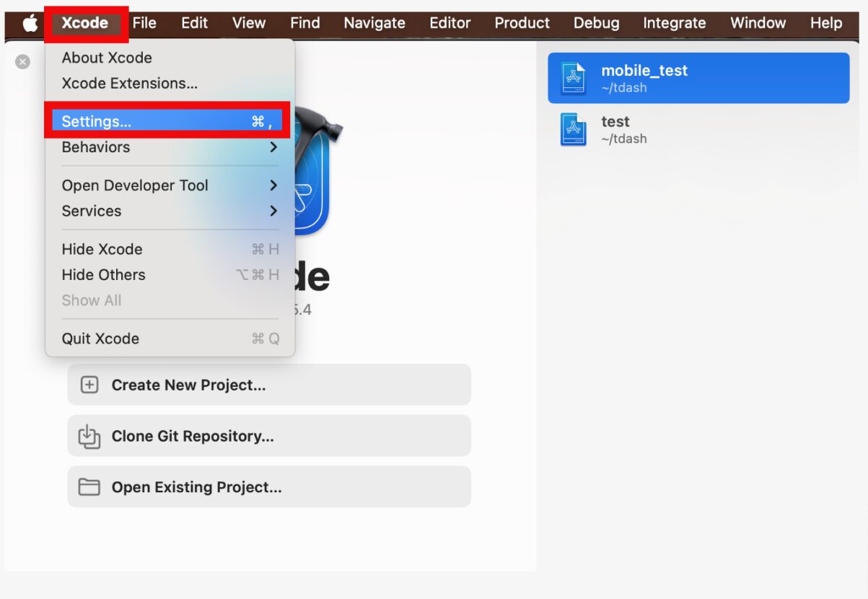Screen dimensions: 868x599
Task: Select Hide Others menu item
Action: click(x=104, y=275)
